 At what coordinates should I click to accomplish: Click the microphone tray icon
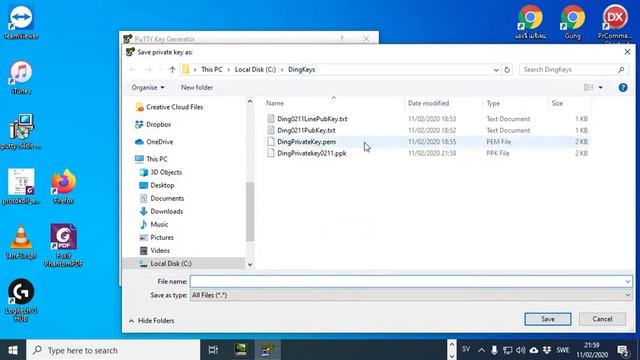click(494, 350)
